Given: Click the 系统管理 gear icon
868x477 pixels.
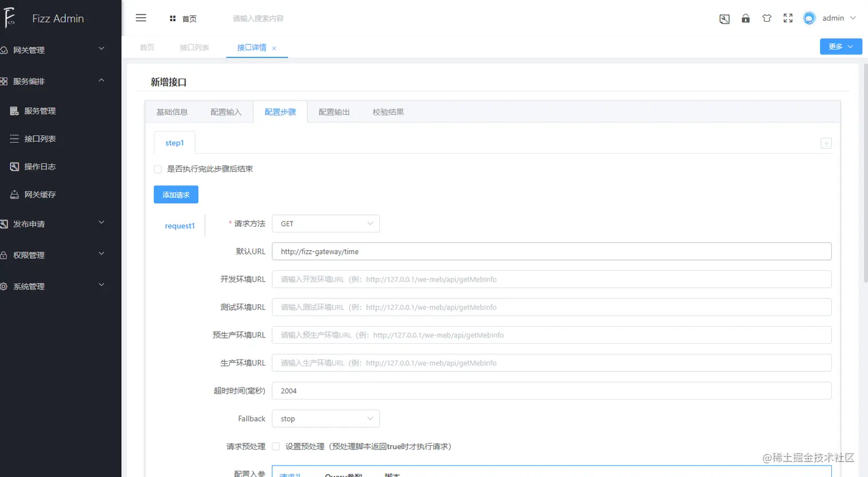Looking at the screenshot, I should [x=4, y=286].
